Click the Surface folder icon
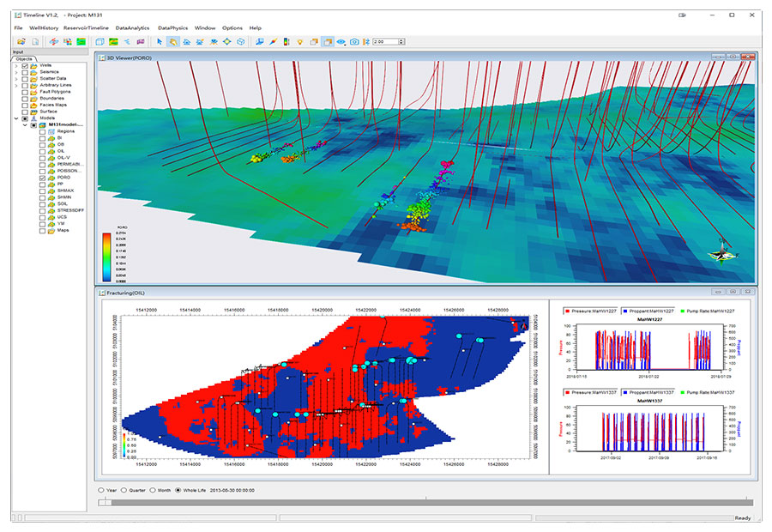 click(33, 112)
